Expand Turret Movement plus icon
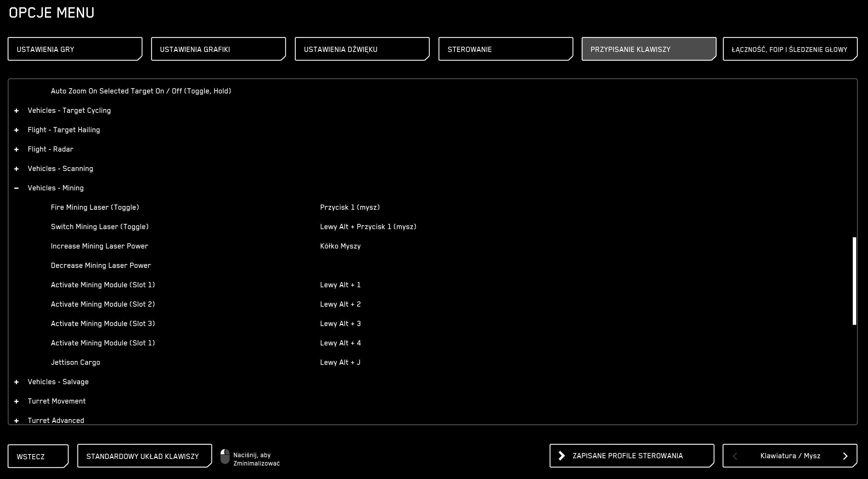Image resolution: width=868 pixels, height=479 pixels. click(16, 401)
